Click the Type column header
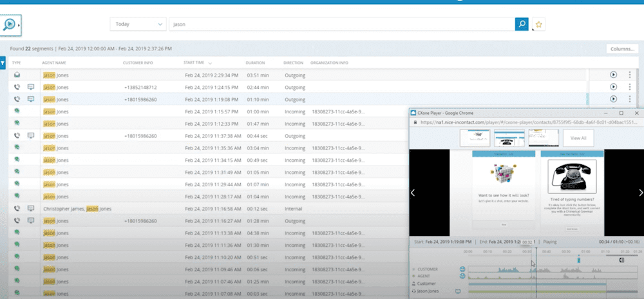Image resolution: width=644 pixels, height=299 pixels. 17,63
